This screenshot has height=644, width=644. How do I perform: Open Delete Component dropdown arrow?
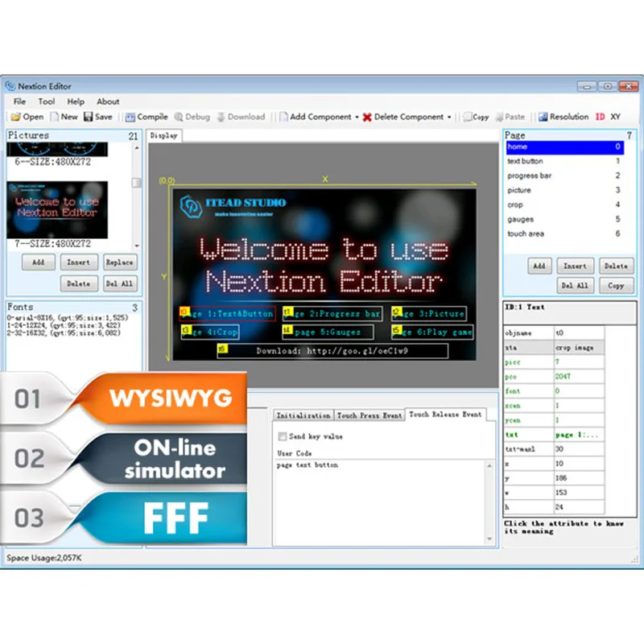point(449,118)
